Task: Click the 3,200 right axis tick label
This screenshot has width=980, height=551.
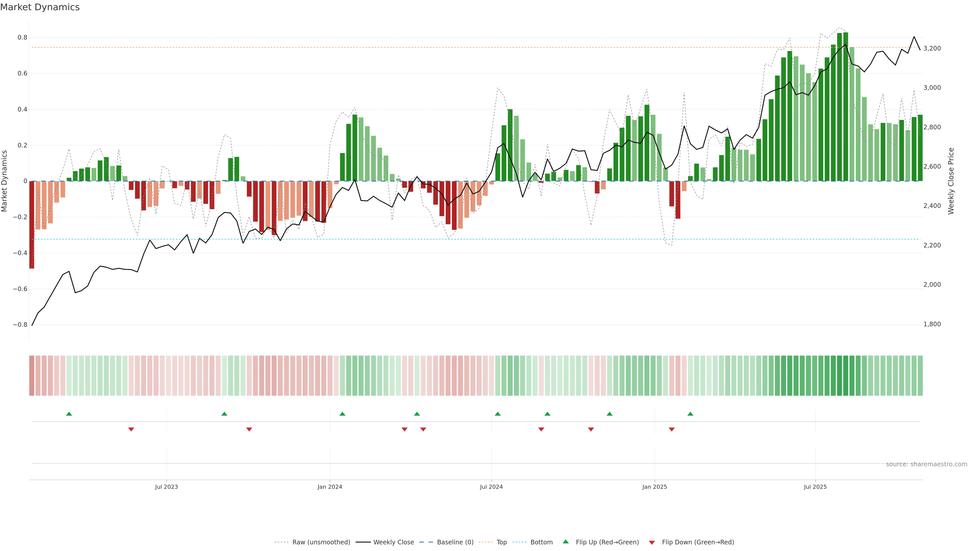Action: click(x=932, y=48)
